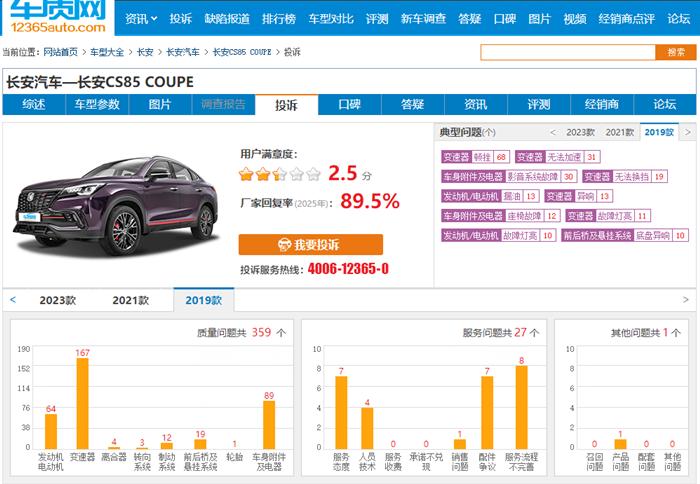Switch to the 评测 model tab
Image resolution: width=700 pixels, height=484 pixels.
(539, 104)
